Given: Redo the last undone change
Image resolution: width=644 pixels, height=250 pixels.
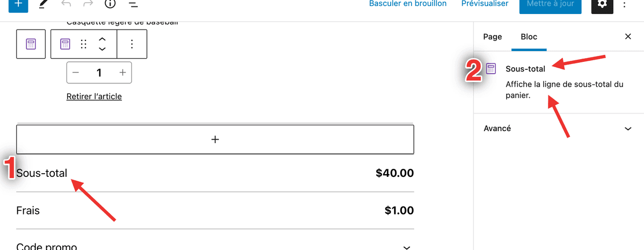Looking at the screenshot, I should pyautogui.click(x=88, y=4).
